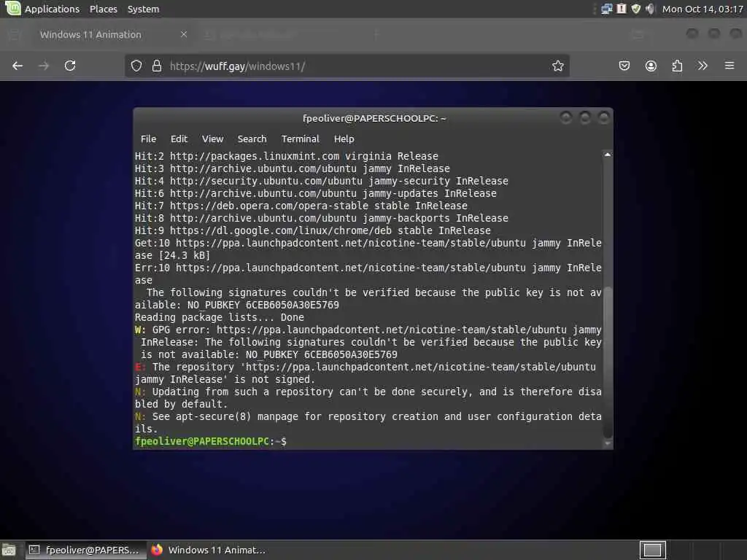
Task: Reload the page in Firefox
Action: (70, 66)
